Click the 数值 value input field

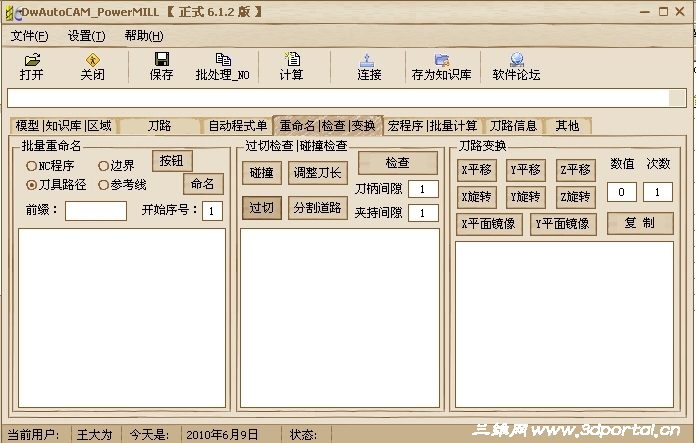(x=622, y=192)
